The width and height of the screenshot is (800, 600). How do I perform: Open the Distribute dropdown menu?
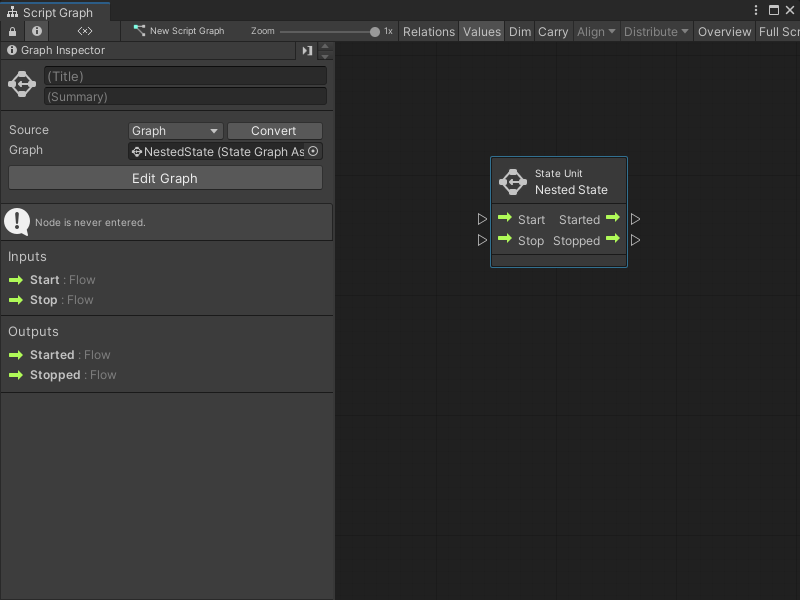pos(655,31)
